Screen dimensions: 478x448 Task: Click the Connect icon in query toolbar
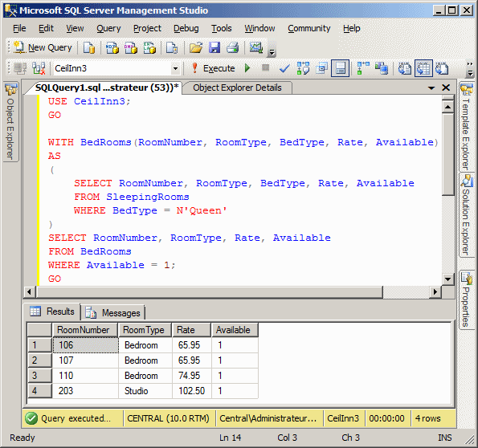coord(20,68)
